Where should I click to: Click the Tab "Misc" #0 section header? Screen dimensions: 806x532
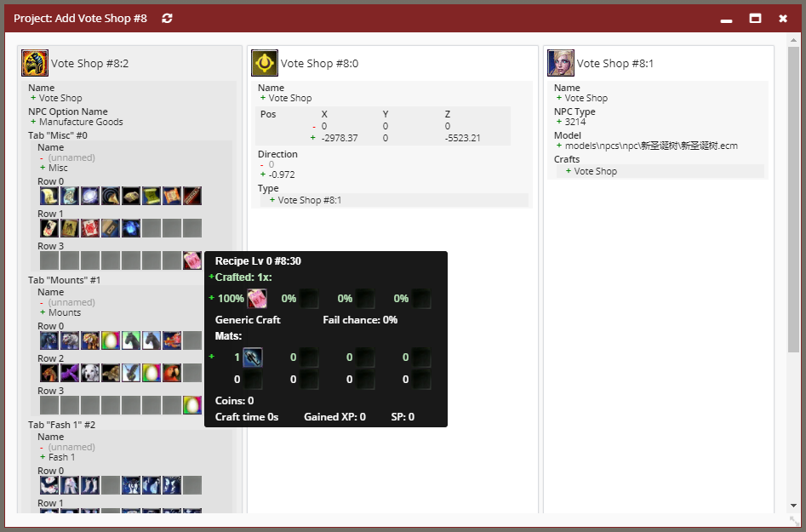click(58, 135)
